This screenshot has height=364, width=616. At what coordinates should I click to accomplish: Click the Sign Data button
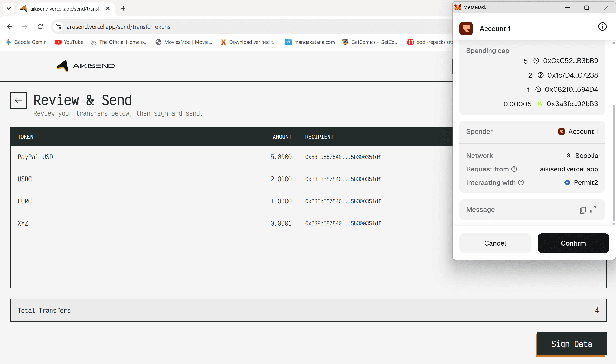[x=571, y=344]
